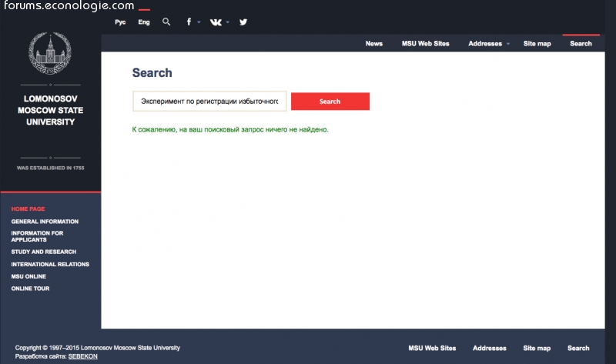Follow the SEBEKON developer link
This screenshot has height=364, width=616.
pos(82,357)
